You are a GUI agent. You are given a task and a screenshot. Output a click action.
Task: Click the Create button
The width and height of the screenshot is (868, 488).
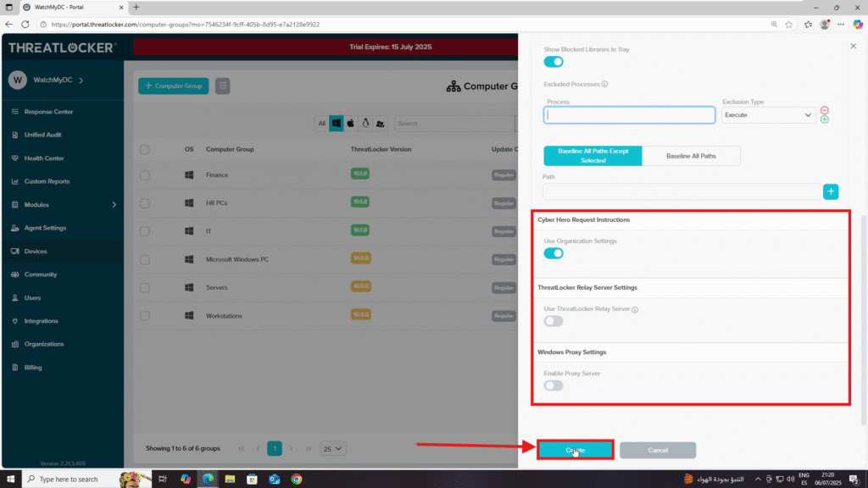click(x=576, y=451)
